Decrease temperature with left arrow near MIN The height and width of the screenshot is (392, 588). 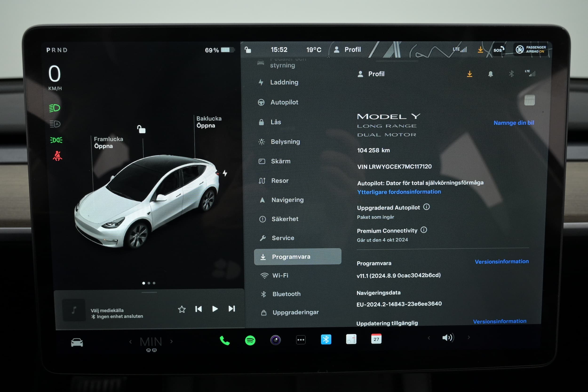pos(131,342)
